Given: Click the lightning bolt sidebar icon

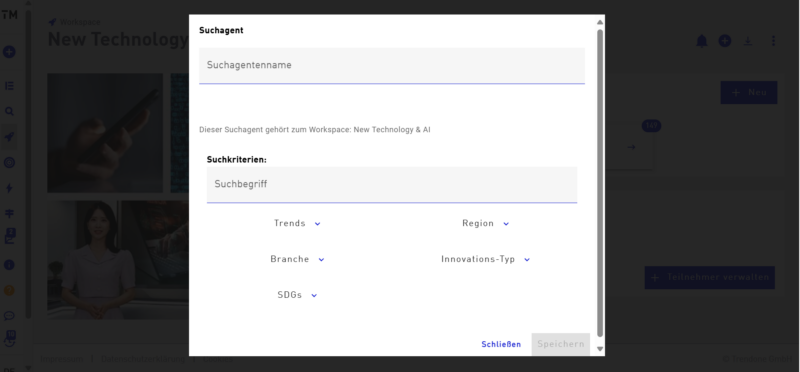Looking at the screenshot, I should click(9, 188).
